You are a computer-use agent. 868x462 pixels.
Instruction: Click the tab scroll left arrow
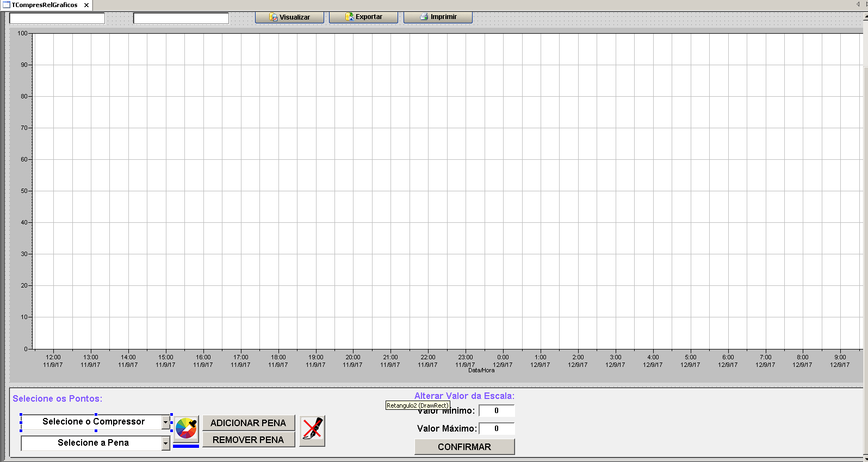(858, 4)
